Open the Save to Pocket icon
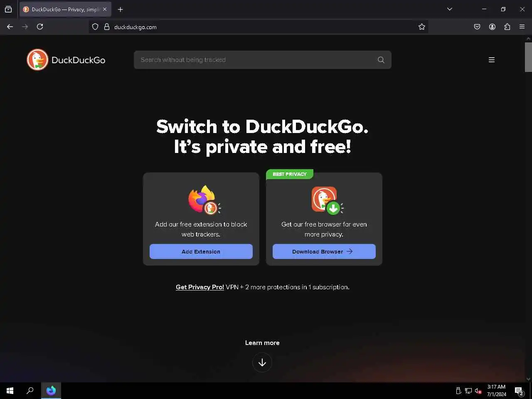 click(477, 27)
